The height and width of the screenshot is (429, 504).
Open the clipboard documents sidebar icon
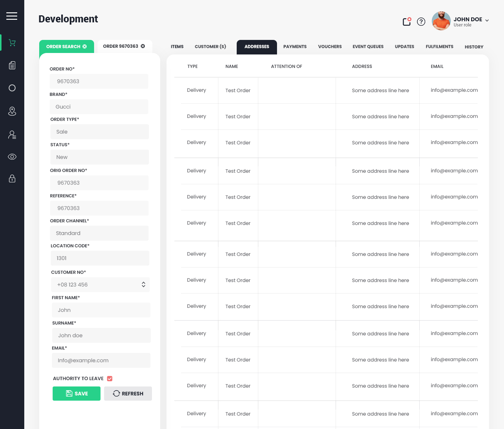point(12,65)
